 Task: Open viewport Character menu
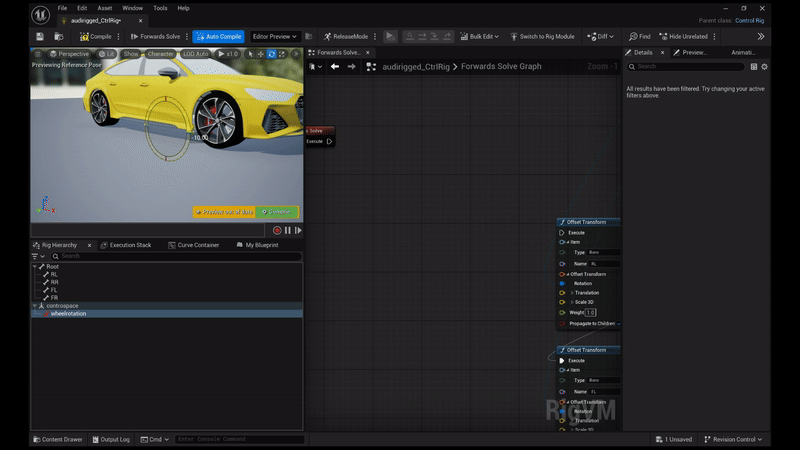[x=160, y=54]
